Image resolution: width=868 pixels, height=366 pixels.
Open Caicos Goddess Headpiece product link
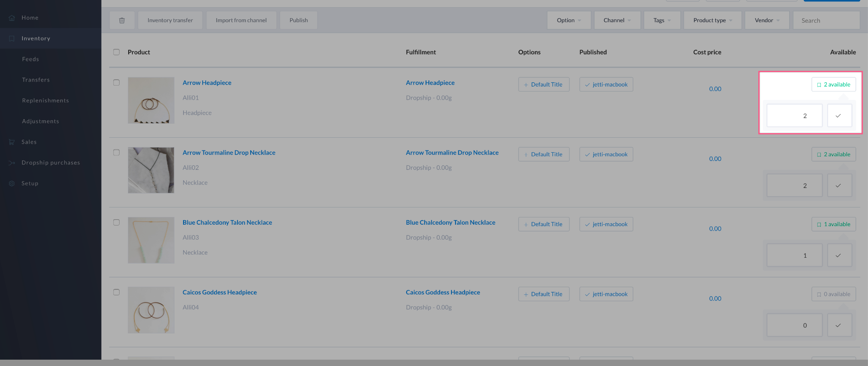(x=219, y=292)
